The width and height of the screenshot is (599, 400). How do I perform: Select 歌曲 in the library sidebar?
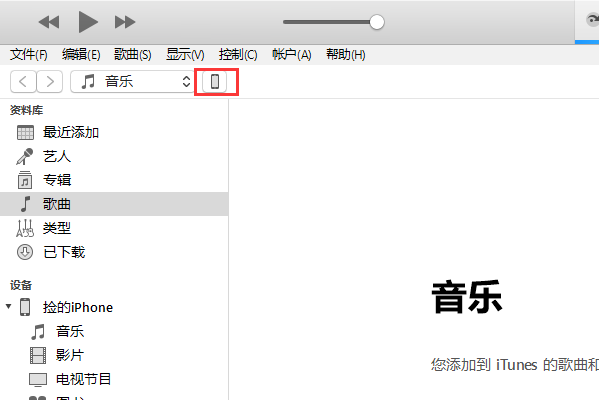coord(115,204)
